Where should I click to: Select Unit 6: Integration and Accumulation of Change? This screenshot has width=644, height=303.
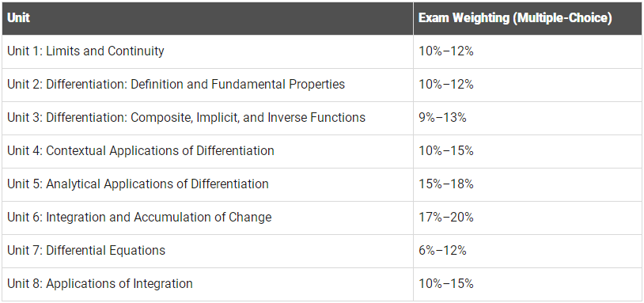tap(139, 218)
